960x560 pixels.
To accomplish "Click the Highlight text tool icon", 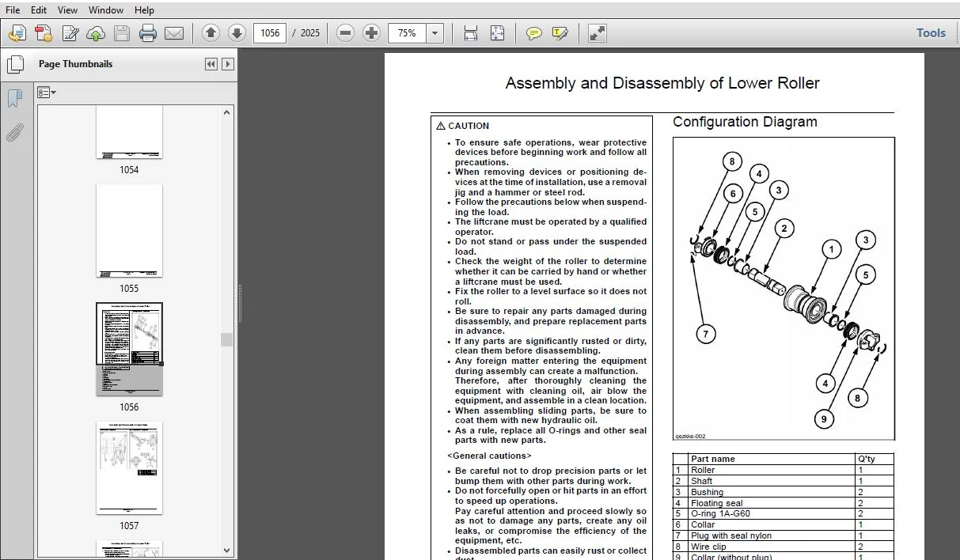I will [x=560, y=33].
